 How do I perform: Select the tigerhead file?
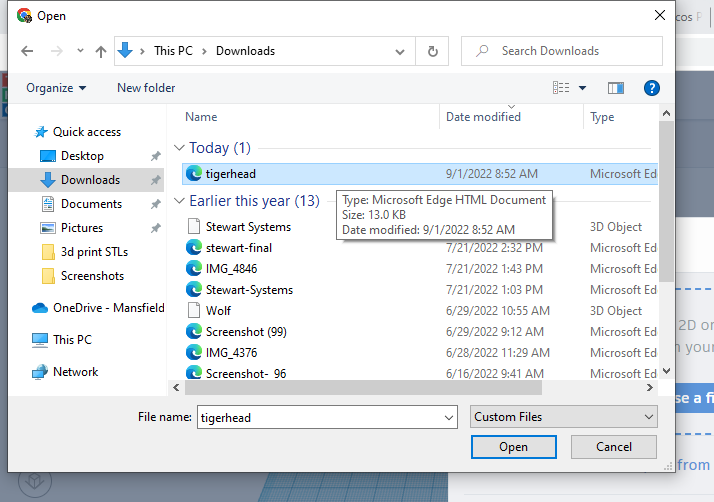[420, 174]
